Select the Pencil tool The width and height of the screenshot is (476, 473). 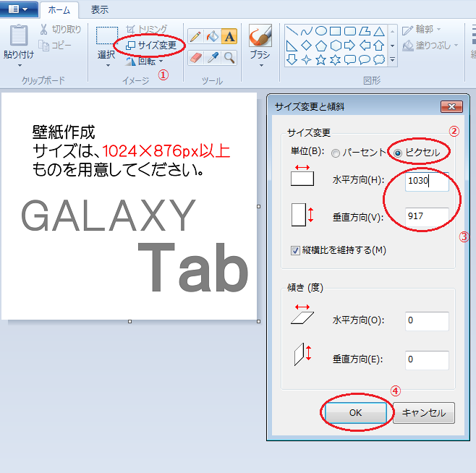(x=196, y=37)
